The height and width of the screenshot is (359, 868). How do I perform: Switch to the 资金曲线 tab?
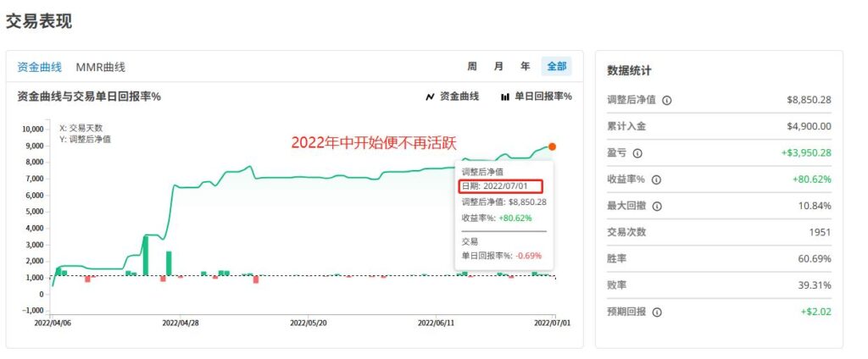click(x=39, y=67)
